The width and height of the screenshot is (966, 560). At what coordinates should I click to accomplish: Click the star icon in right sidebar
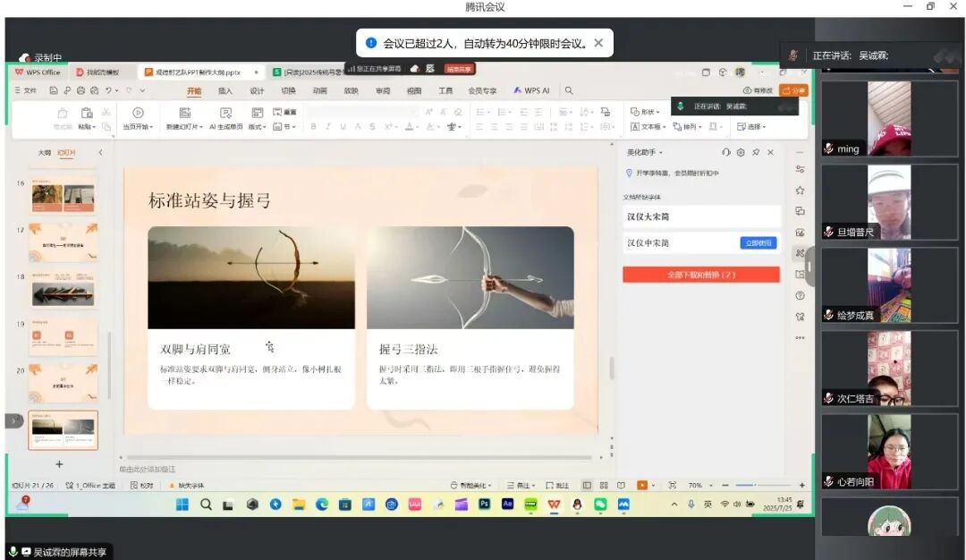[800, 191]
